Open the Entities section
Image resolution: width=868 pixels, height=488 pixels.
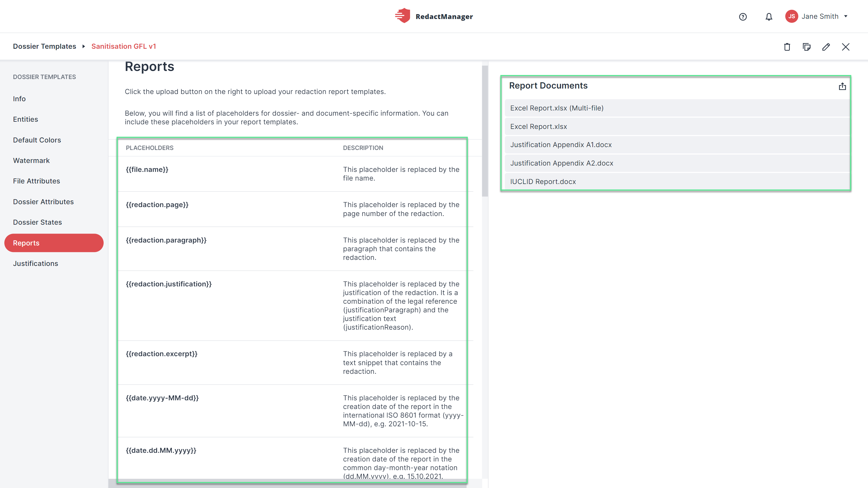[26, 119]
